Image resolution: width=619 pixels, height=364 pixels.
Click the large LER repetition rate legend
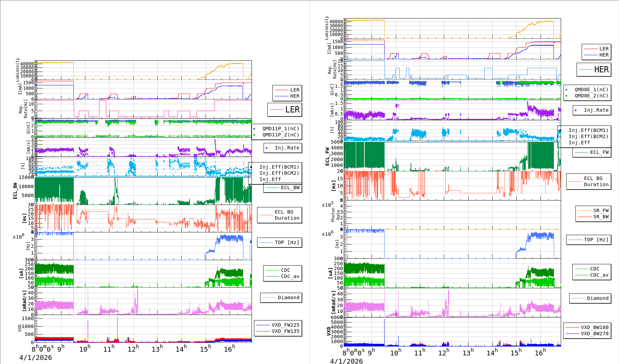click(x=285, y=110)
